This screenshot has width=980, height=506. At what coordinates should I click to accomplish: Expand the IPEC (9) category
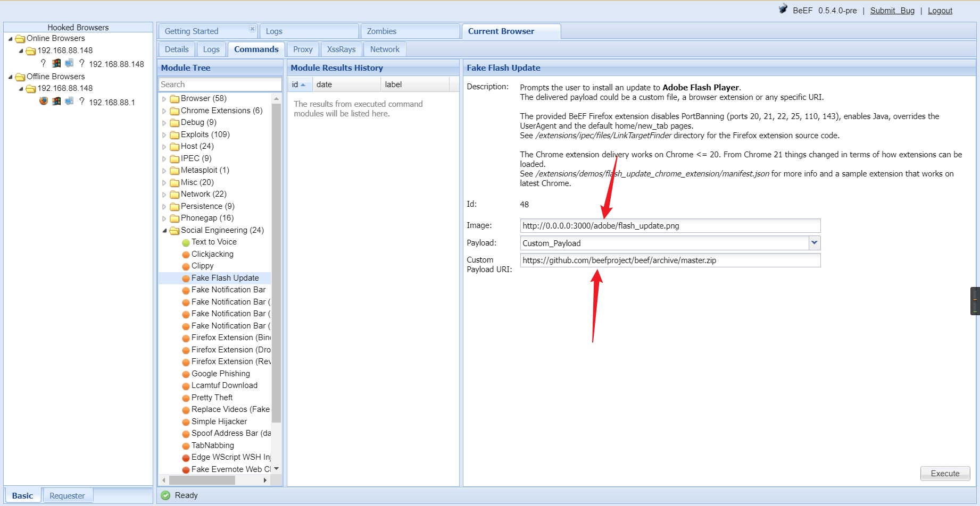click(164, 159)
